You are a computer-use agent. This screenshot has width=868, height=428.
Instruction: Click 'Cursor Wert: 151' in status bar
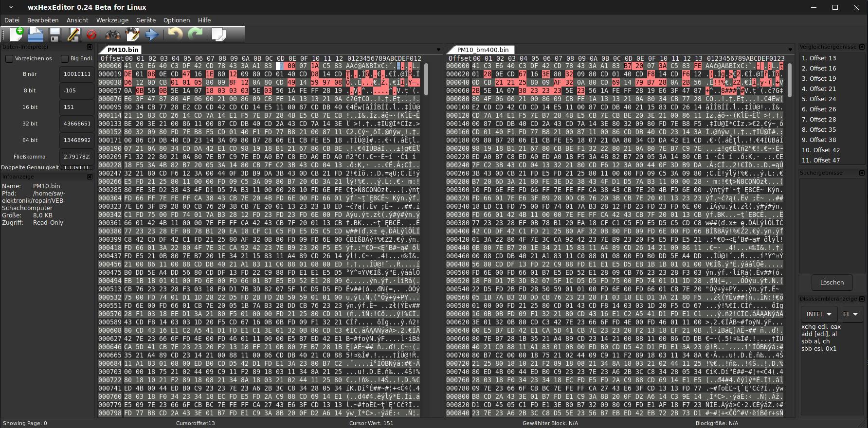coord(371,423)
